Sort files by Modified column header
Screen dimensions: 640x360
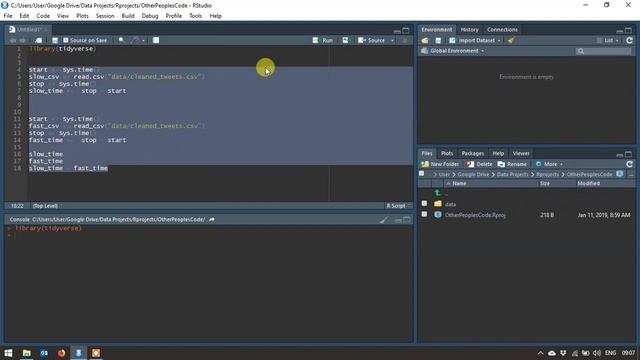pyautogui.click(x=588, y=184)
